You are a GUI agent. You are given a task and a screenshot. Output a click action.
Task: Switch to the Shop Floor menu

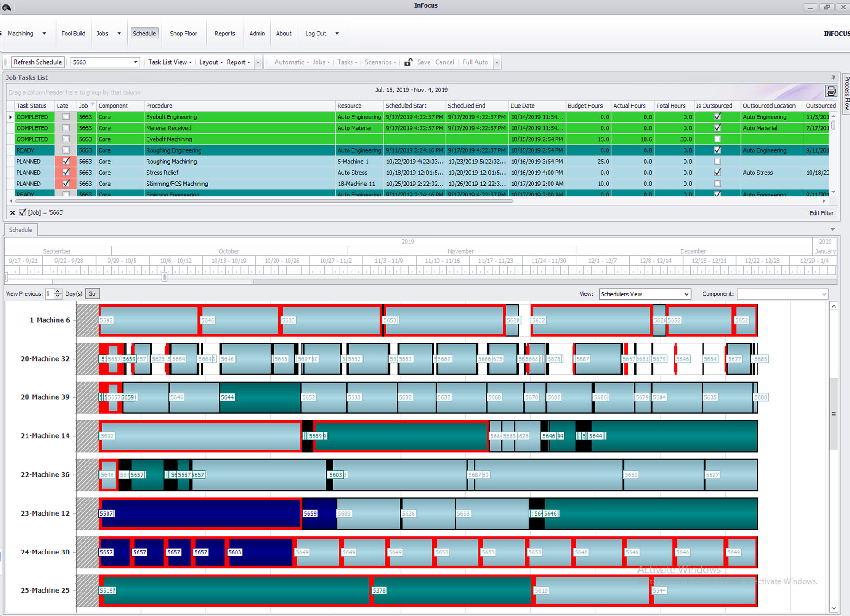pyautogui.click(x=183, y=33)
